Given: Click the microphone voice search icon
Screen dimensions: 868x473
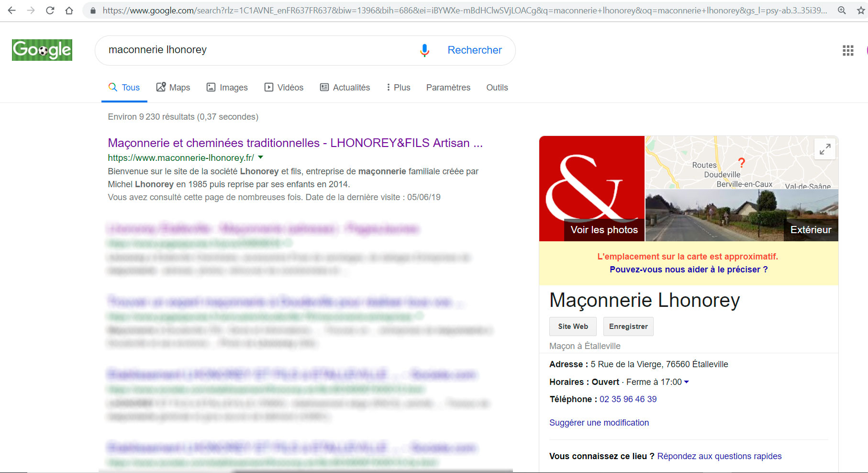Looking at the screenshot, I should (424, 50).
